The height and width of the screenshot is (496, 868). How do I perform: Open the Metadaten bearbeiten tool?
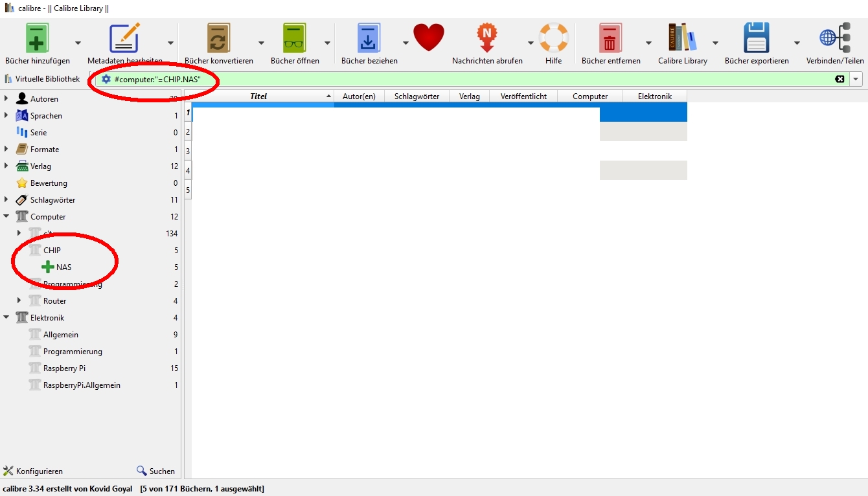[x=124, y=38]
